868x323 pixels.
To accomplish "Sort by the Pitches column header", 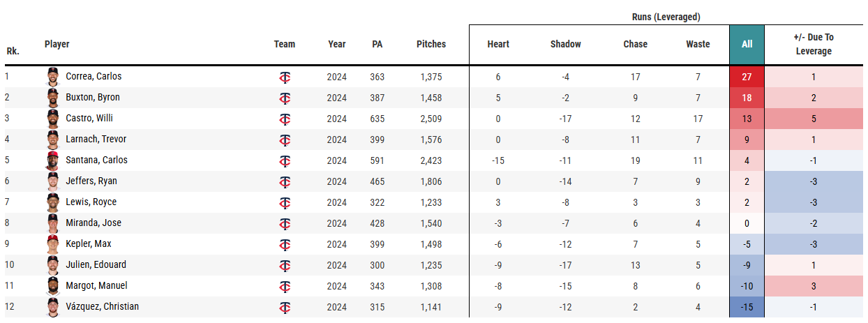I will (x=431, y=45).
